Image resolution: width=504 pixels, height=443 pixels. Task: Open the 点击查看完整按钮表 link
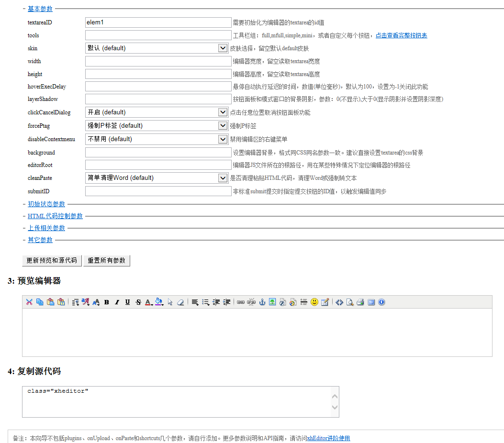coord(401,35)
